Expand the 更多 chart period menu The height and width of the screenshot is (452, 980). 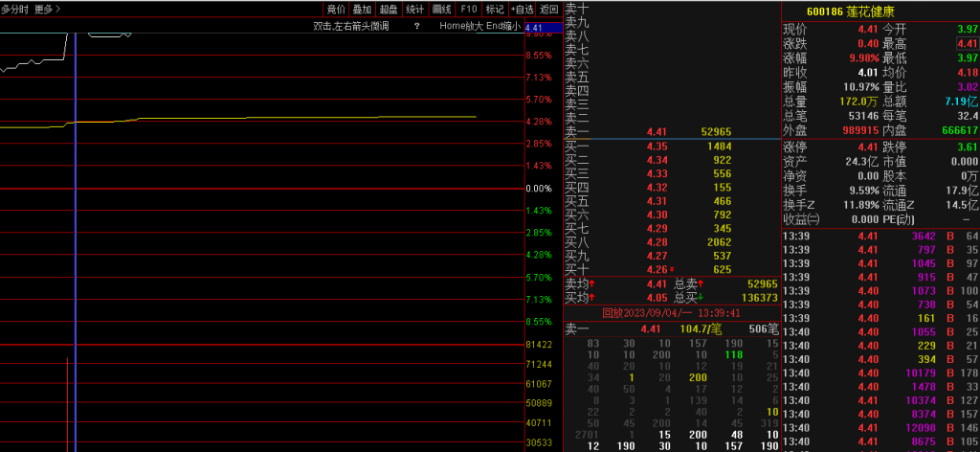pyautogui.click(x=47, y=9)
